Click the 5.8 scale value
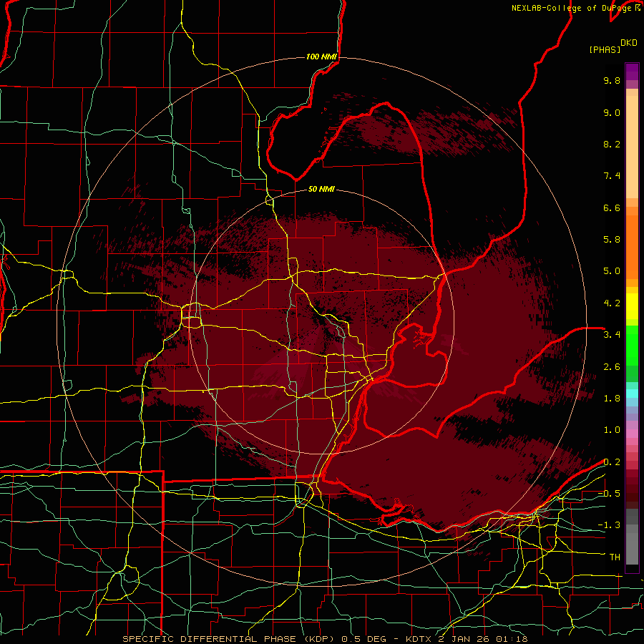The width and height of the screenshot is (644, 644). coord(612,240)
